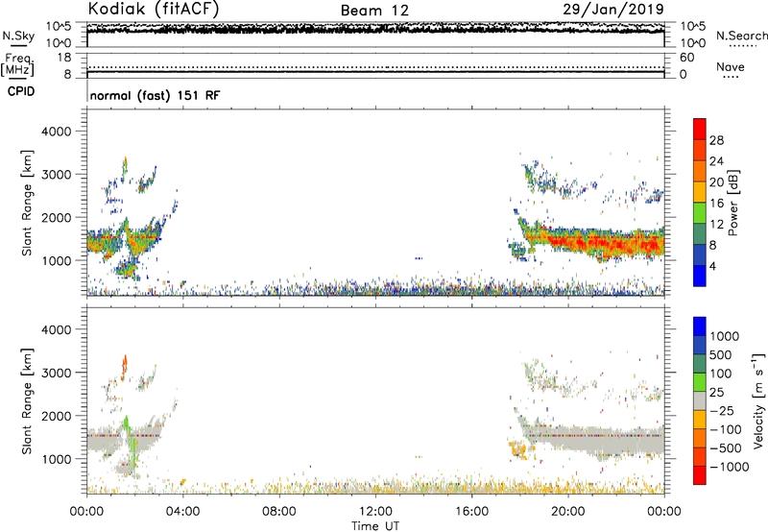This screenshot has height=532, width=768.
Task: Click the 'CPID' row label
Action: pos(21,91)
